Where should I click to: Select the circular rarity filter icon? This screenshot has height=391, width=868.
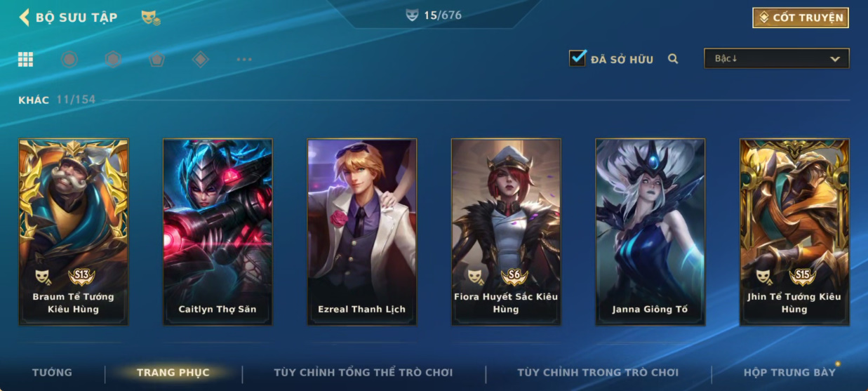click(69, 60)
